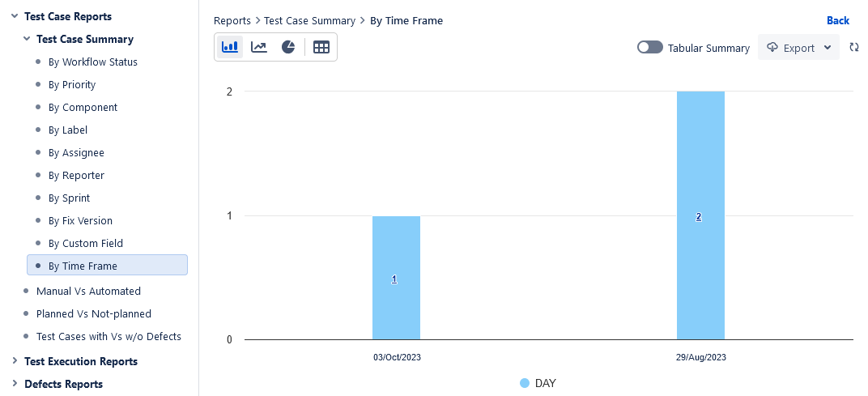Expand the Test Execution Reports section
The width and height of the screenshot is (868, 396).
tap(15, 361)
